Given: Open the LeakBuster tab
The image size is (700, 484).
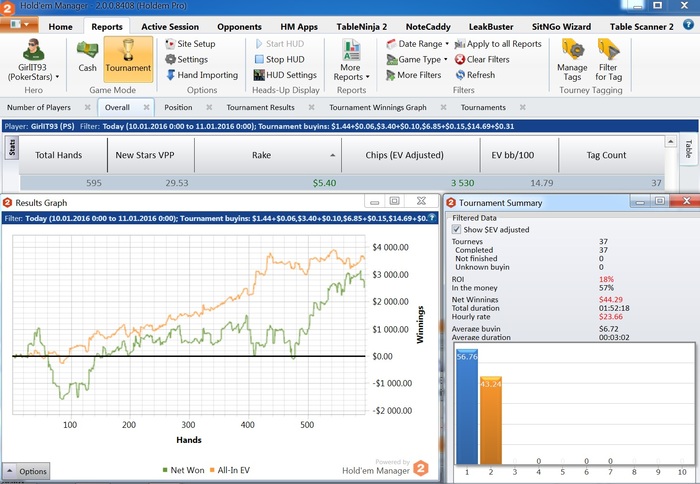Looking at the screenshot, I should tap(491, 27).
